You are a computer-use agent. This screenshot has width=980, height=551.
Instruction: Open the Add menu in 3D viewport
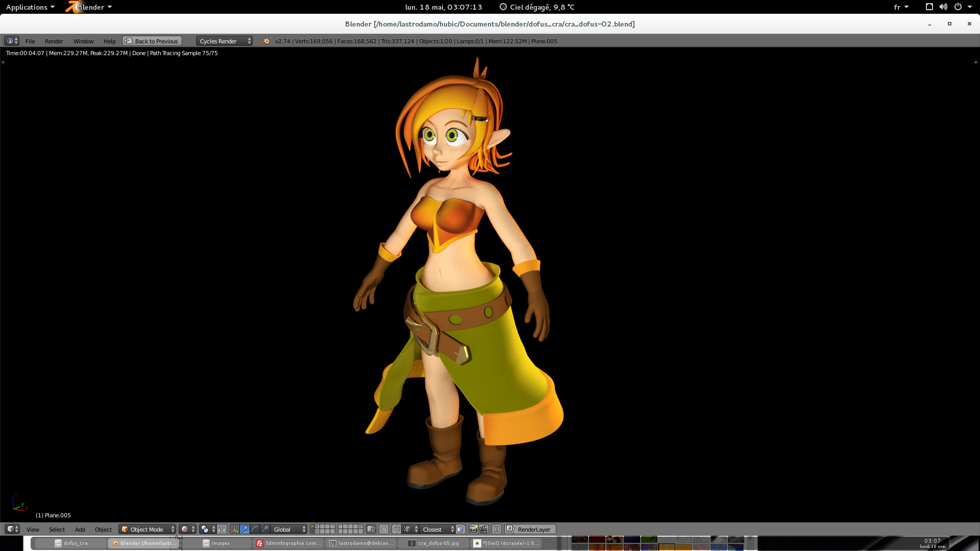click(80, 530)
